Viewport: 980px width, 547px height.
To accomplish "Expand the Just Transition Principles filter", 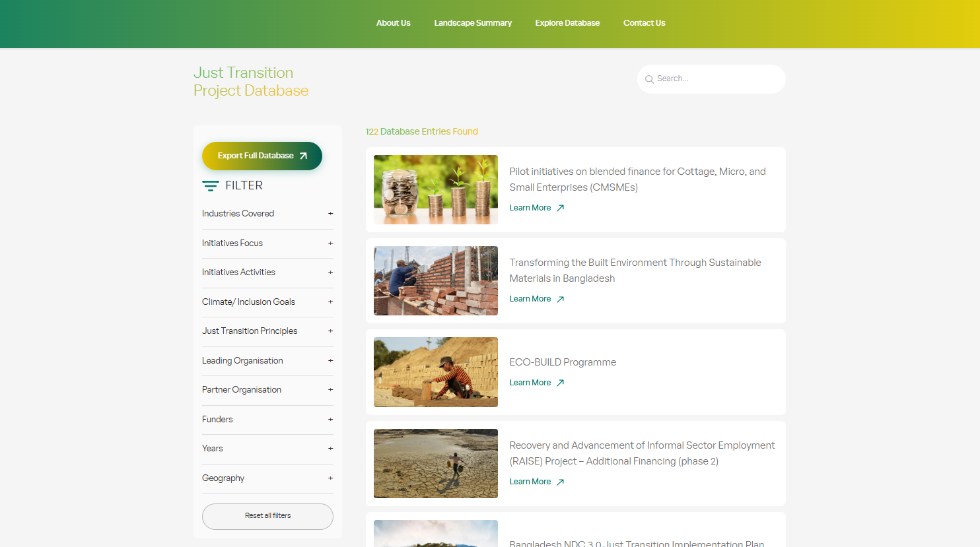I will click(x=267, y=331).
